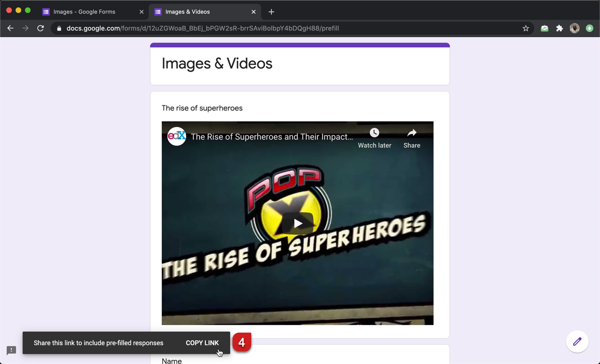This screenshot has width=600, height=364.
Task: Click the report a problem icon
Action: click(x=11, y=350)
